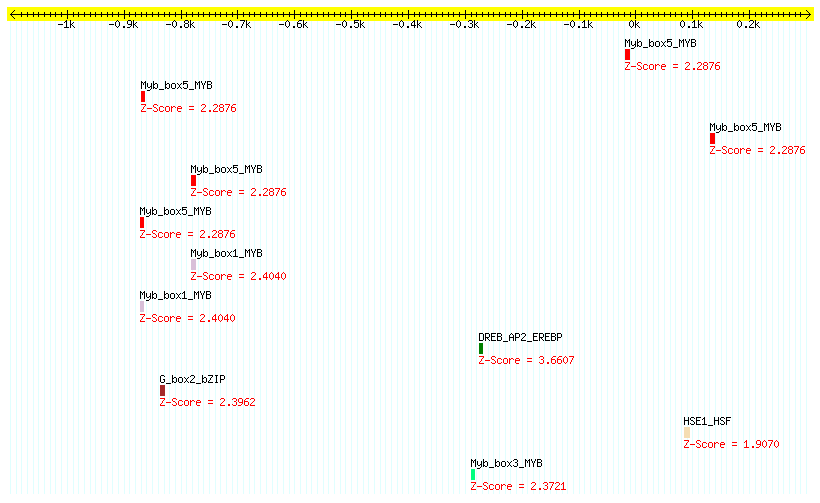Click the -0.3k ruler label
The height and width of the screenshot is (503, 820).
(464, 25)
